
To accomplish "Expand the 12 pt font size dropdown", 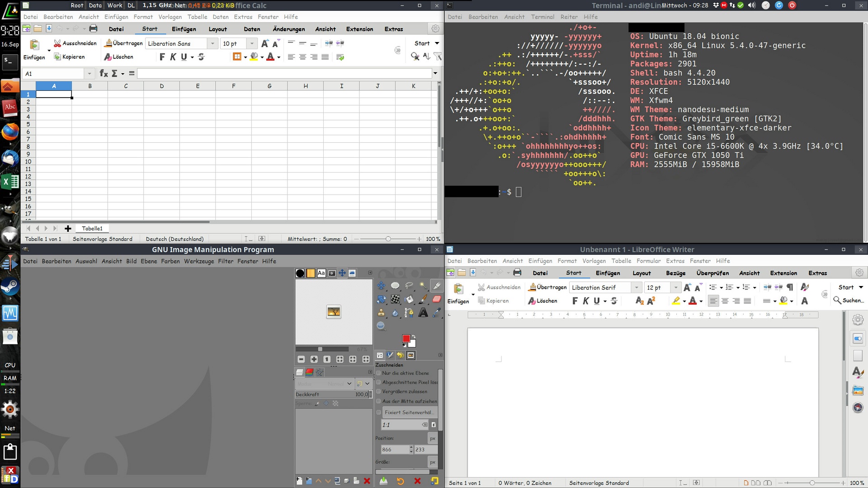I will point(676,287).
